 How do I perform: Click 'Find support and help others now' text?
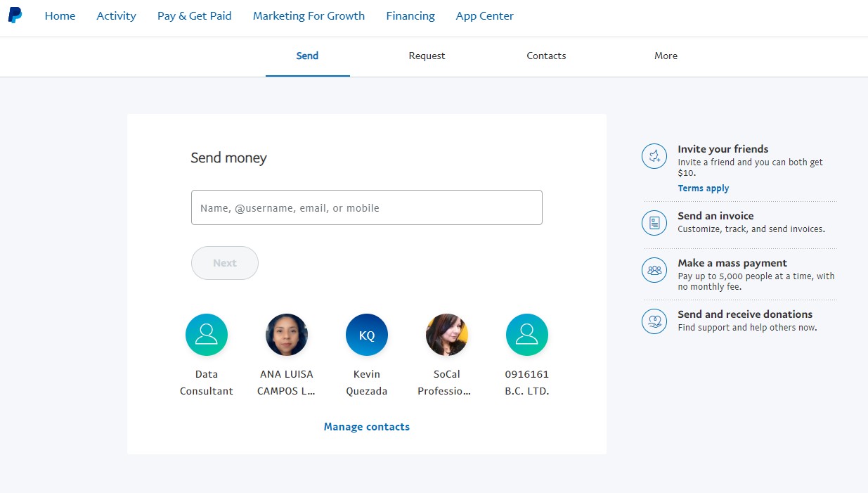pos(747,328)
